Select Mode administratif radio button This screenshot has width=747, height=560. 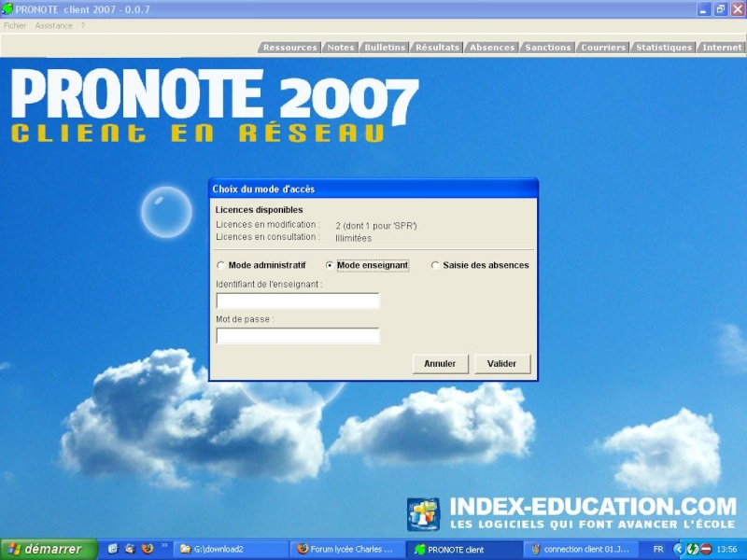pos(220,265)
